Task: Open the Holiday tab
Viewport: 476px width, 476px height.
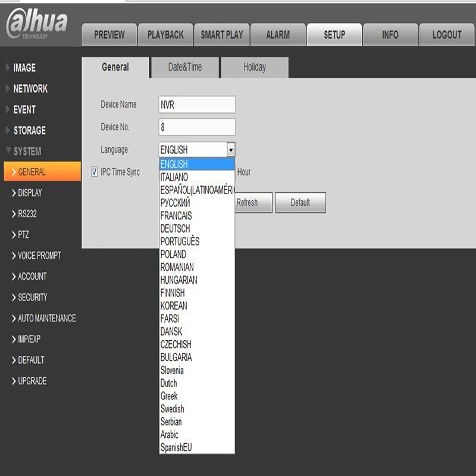Action: point(255,67)
